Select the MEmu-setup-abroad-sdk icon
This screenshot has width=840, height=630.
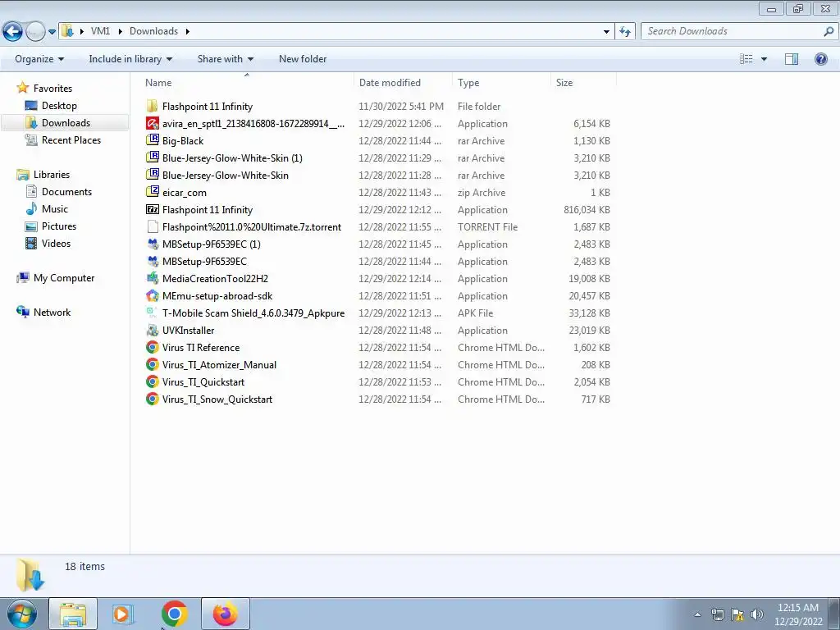point(152,295)
